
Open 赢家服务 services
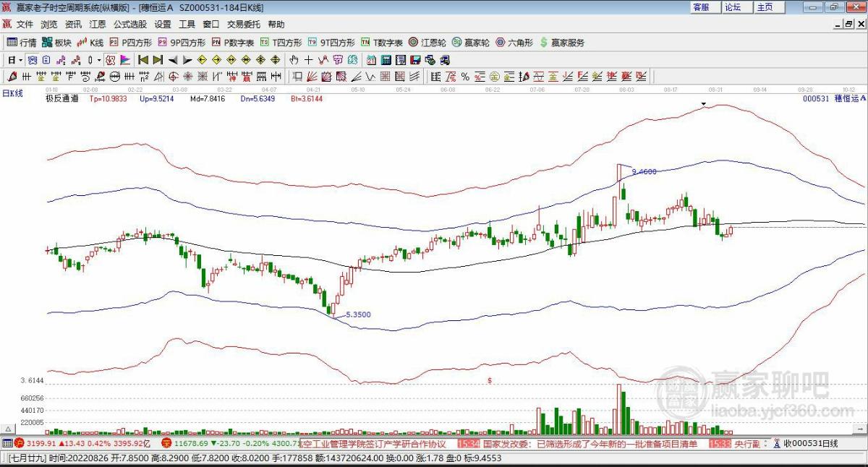pyautogui.click(x=562, y=43)
